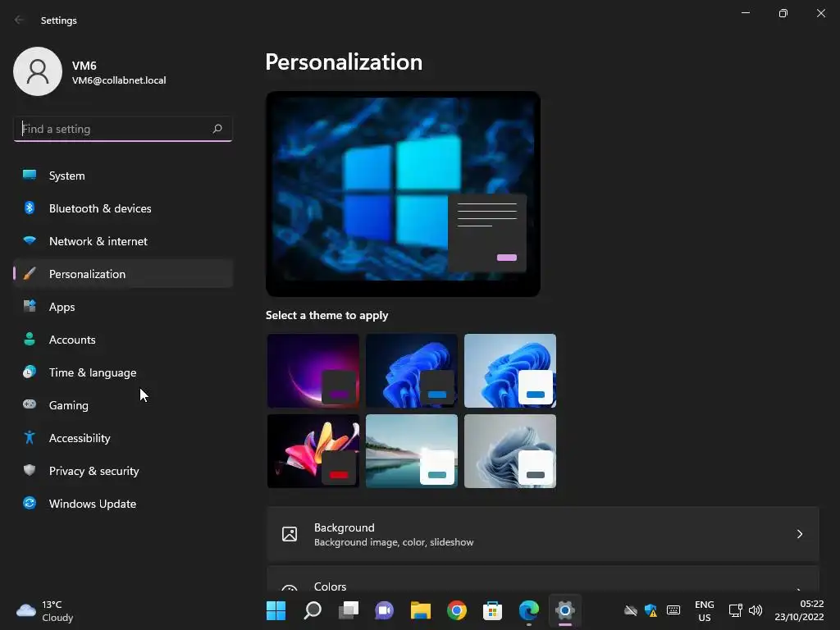The height and width of the screenshot is (630, 840).
Task: Open Microsoft Store from taskbar
Action: tap(492, 610)
